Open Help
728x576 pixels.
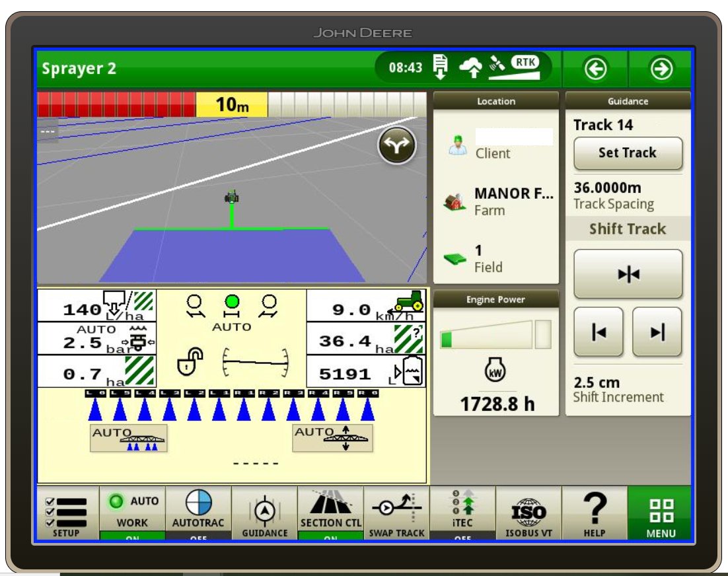click(595, 513)
